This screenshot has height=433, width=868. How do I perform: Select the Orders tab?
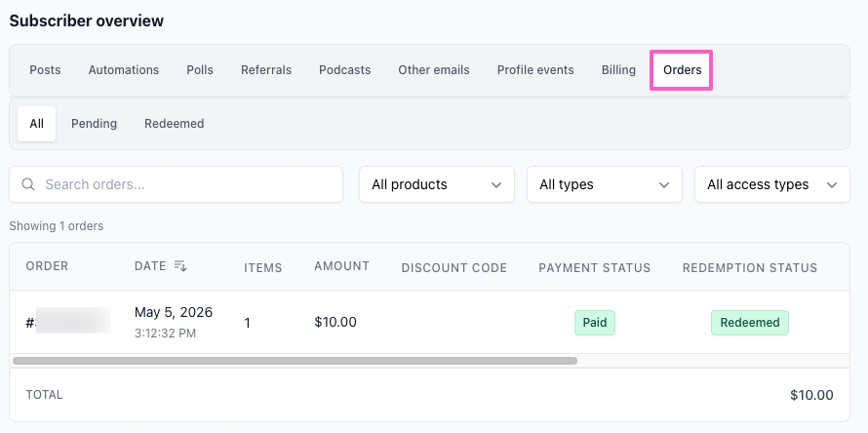682,70
